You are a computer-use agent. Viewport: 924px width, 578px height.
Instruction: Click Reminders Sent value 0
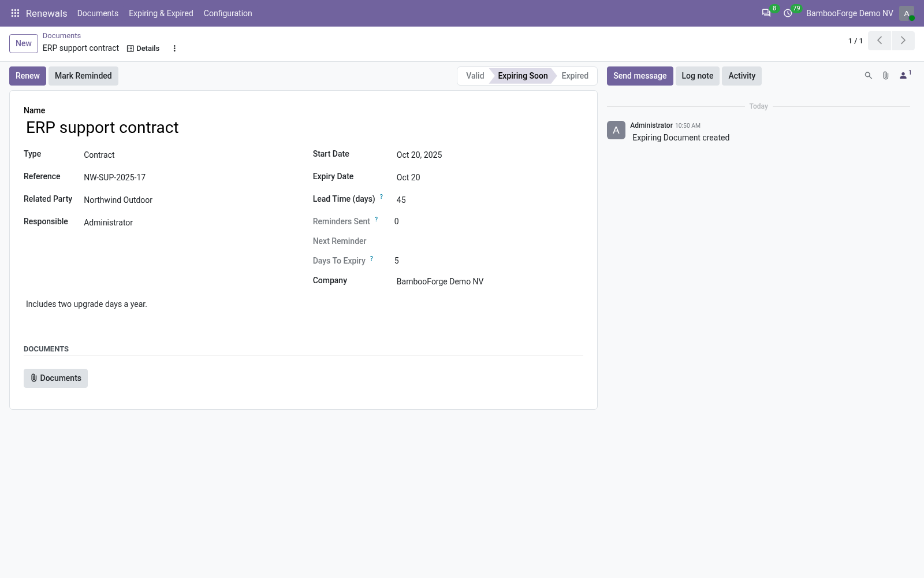pyautogui.click(x=397, y=221)
